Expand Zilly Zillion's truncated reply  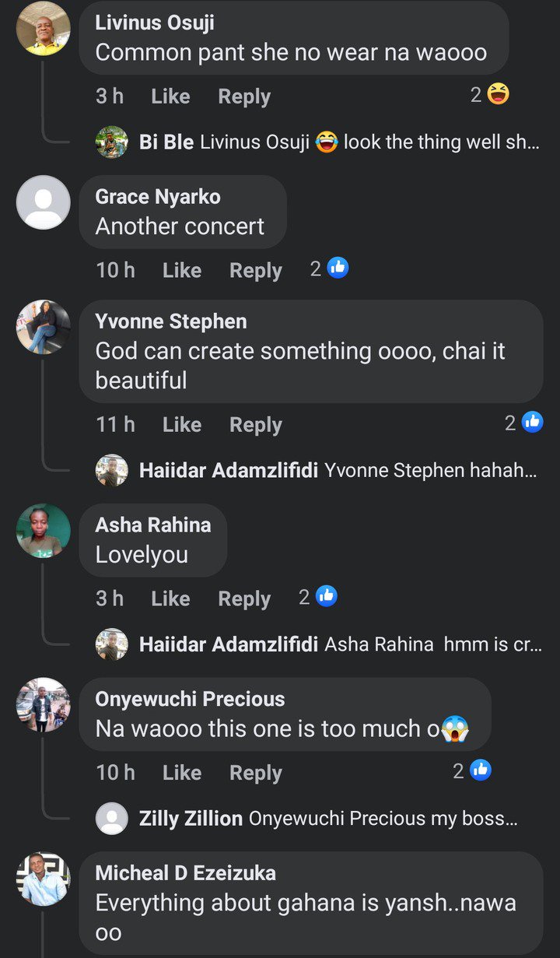tap(382, 819)
